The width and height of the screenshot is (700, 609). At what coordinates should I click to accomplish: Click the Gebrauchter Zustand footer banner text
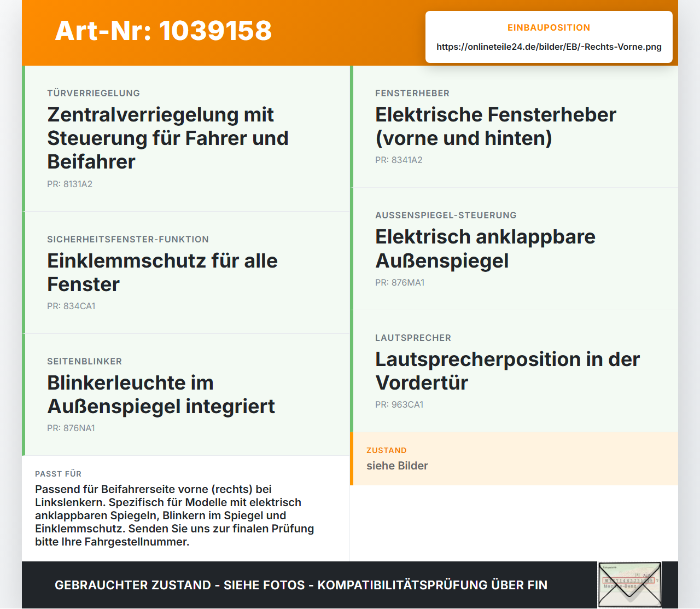pos(301,585)
